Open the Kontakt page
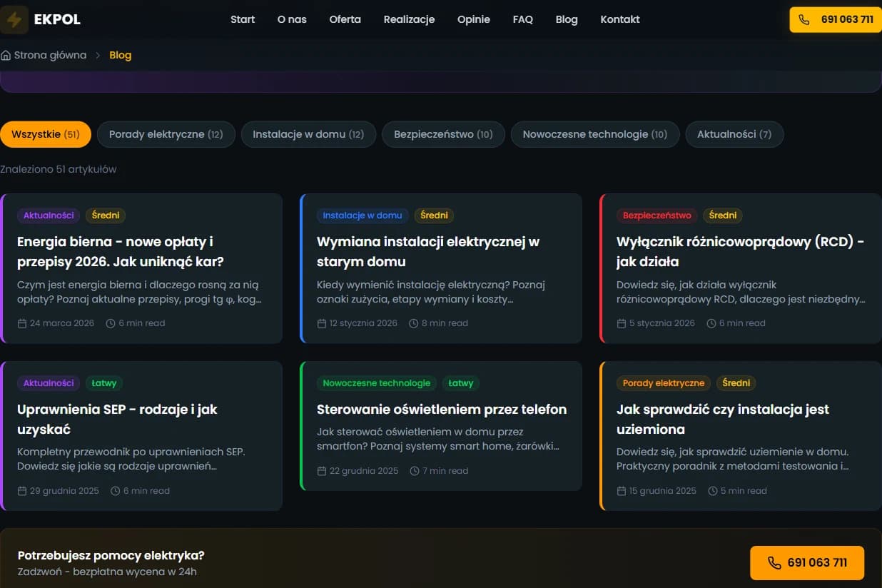This screenshot has width=882, height=588. tap(620, 19)
